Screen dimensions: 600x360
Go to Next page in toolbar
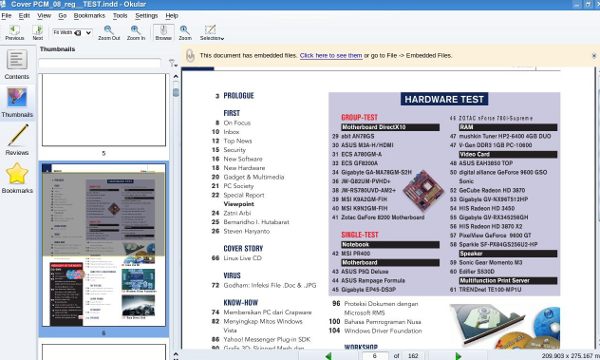[38, 33]
